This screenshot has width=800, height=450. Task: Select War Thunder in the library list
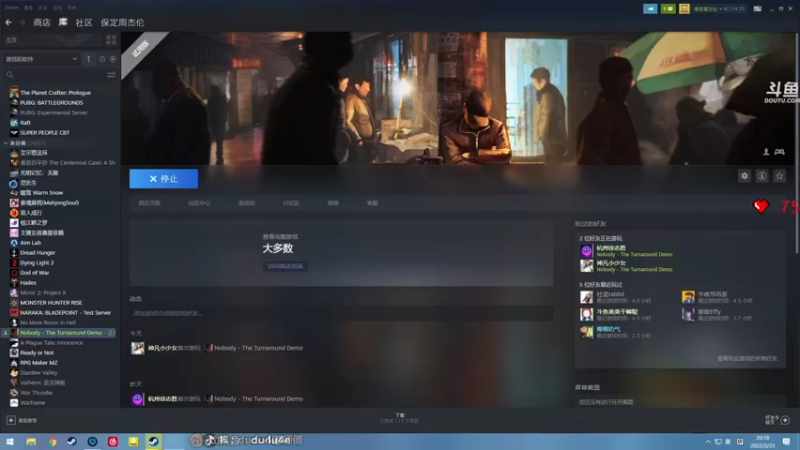point(36,393)
